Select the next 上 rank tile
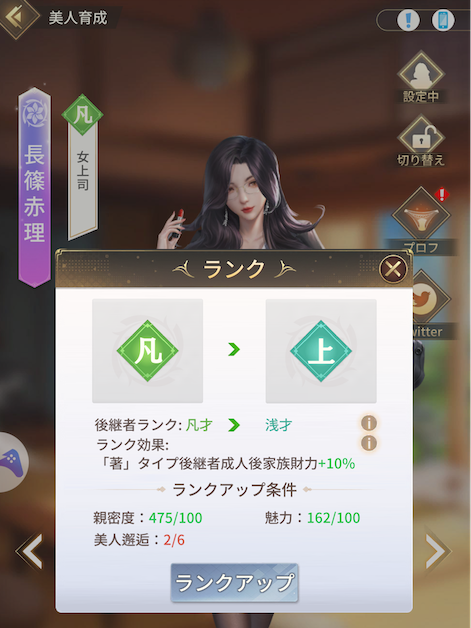 tap(321, 350)
